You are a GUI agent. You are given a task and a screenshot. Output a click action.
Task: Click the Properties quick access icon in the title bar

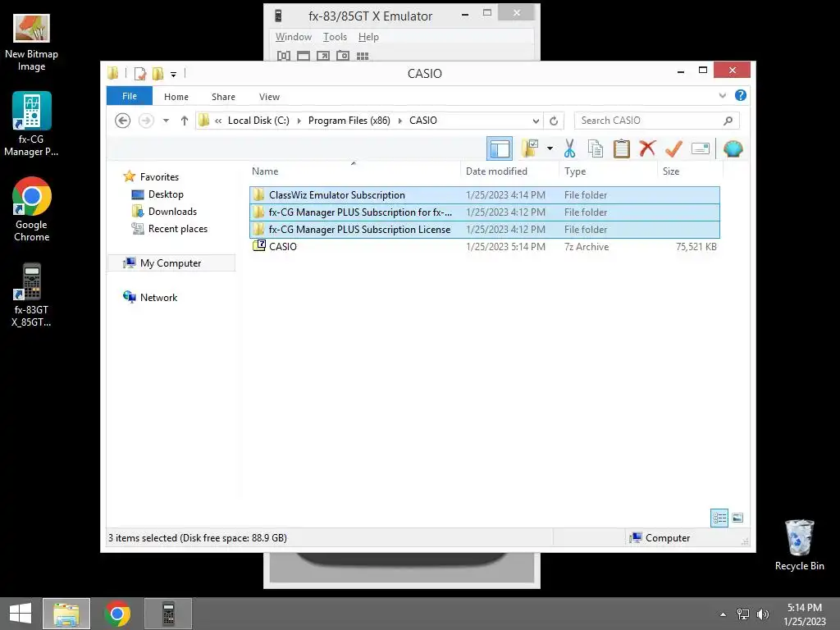point(139,73)
